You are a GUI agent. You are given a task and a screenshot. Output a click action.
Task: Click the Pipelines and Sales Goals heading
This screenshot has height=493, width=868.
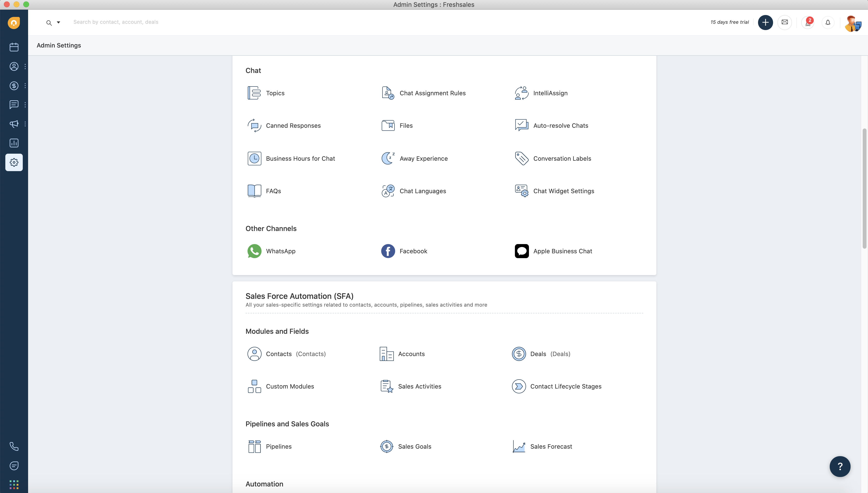pyautogui.click(x=287, y=424)
